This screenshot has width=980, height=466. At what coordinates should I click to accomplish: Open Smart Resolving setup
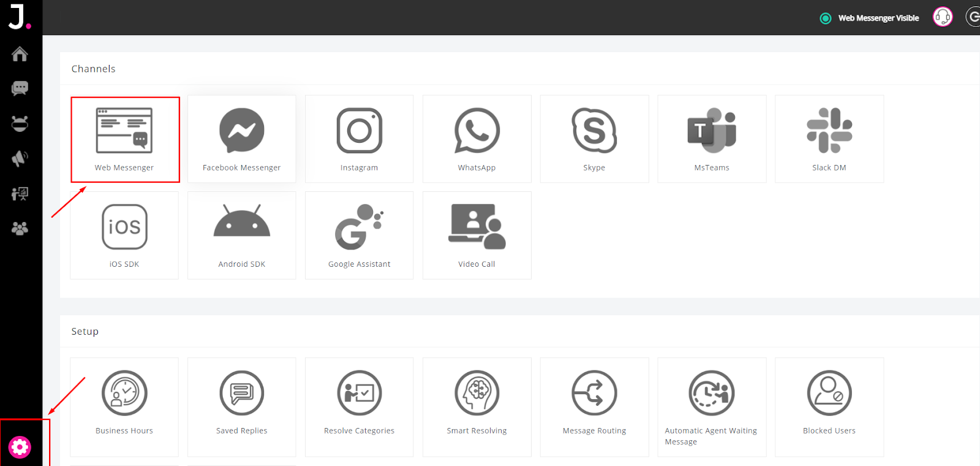[x=477, y=407]
